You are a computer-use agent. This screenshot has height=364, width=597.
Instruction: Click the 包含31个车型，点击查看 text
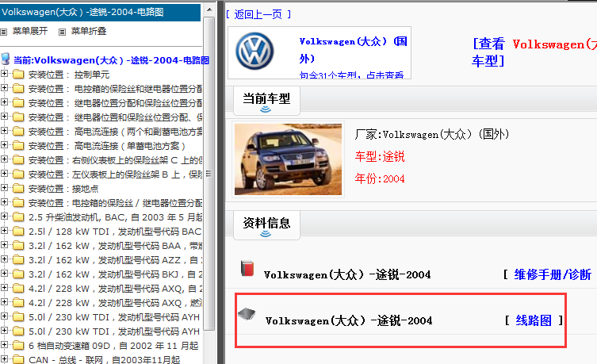click(351, 75)
